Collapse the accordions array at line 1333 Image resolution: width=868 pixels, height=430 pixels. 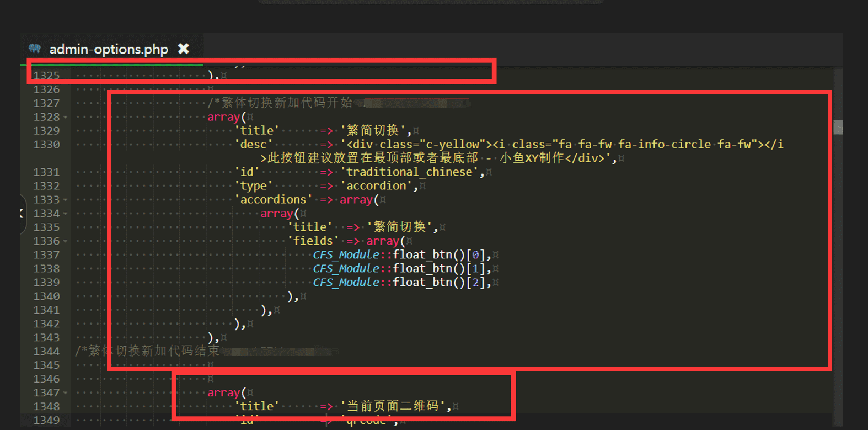(66, 200)
